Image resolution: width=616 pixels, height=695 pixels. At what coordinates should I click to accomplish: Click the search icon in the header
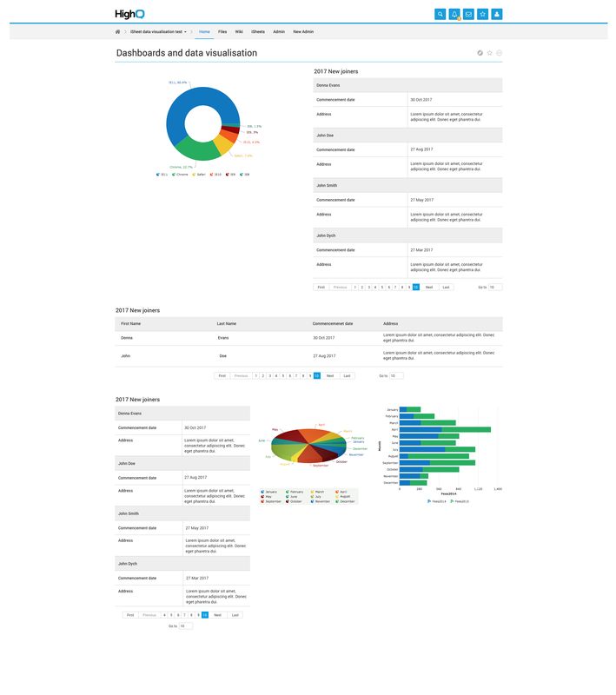click(x=440, y=14)
